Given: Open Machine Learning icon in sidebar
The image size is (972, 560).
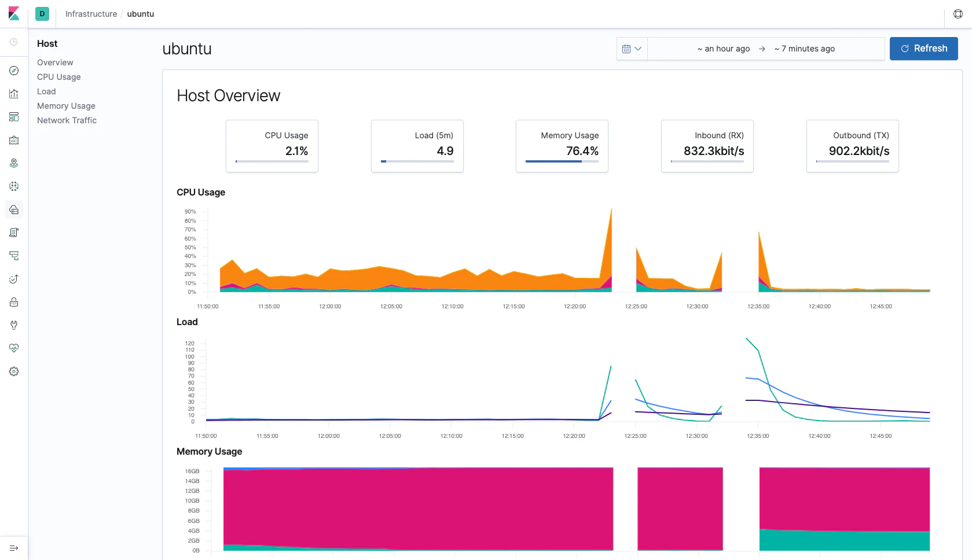Looking at the screenshot, I should 14,186.
